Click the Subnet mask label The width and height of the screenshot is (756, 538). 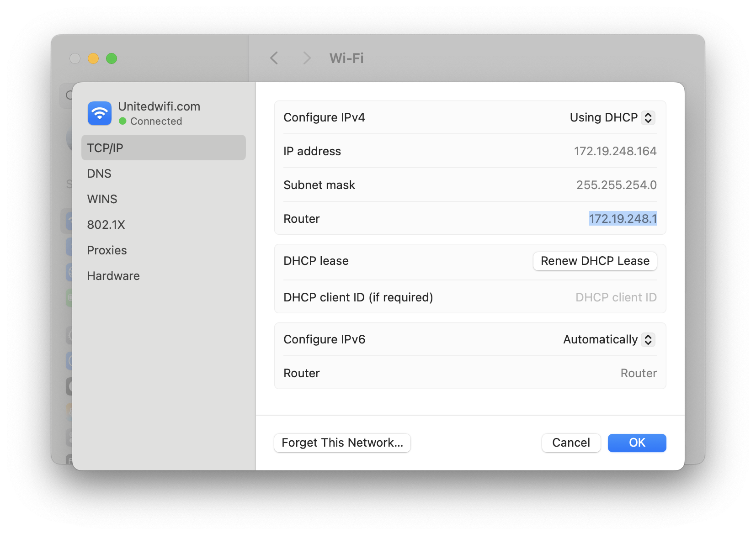click(x=319, y=185)
